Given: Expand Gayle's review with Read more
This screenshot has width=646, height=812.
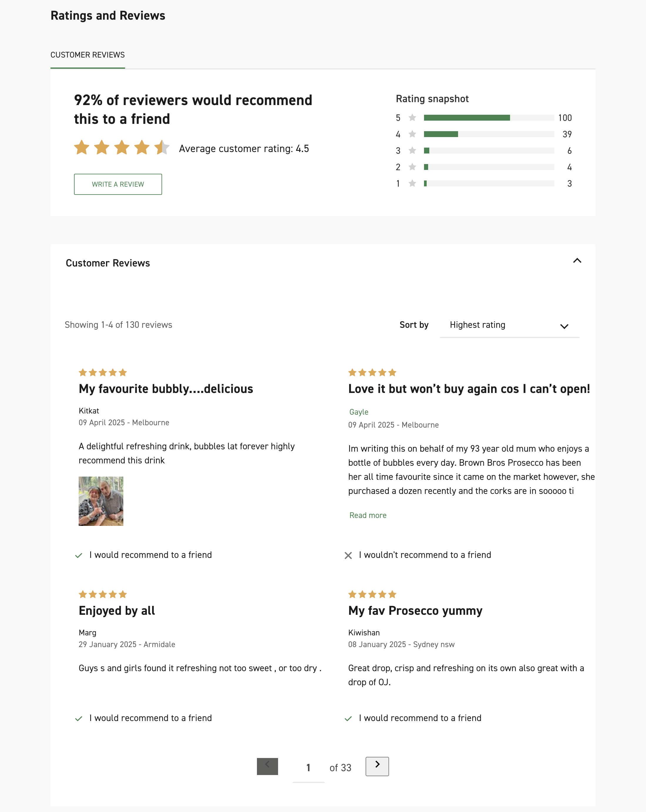Looking at the screenshot, I should click(367, 515).
